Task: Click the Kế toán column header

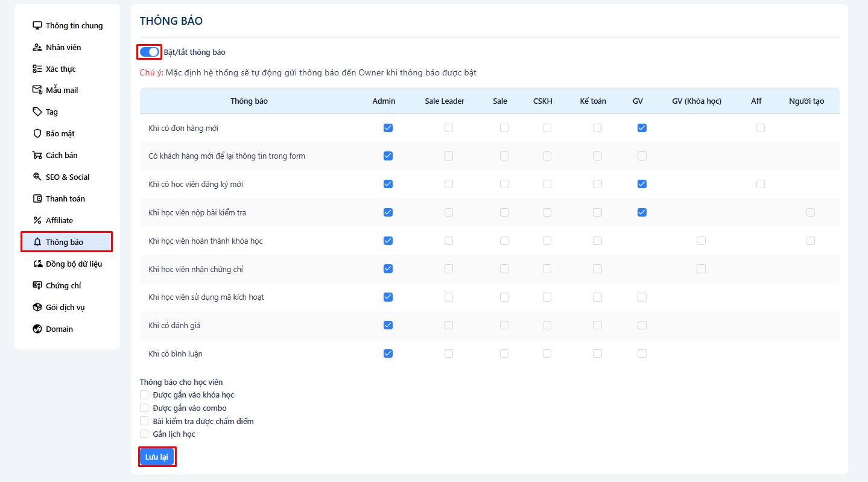Action: click(x=593, y=101)
